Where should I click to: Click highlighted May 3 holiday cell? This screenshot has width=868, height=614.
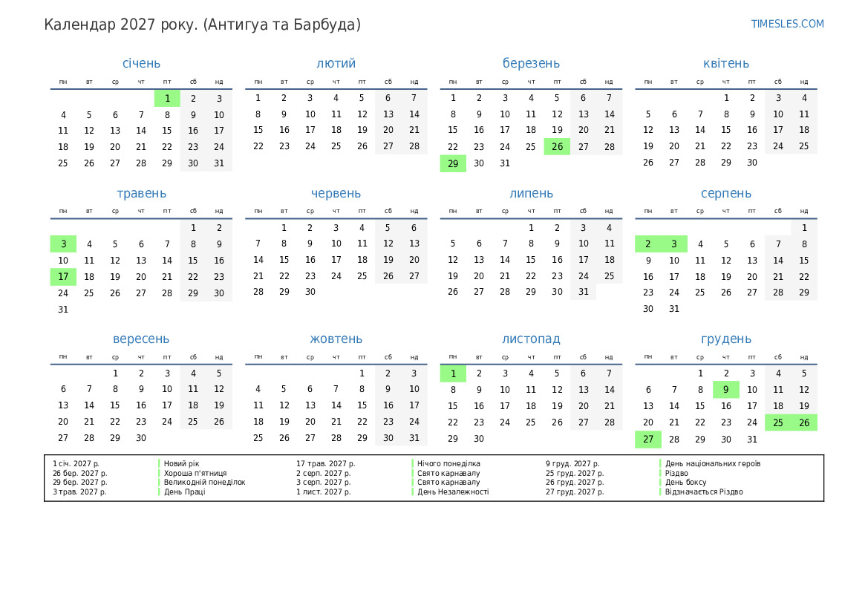pyautogui.click(x=63, y=244)
